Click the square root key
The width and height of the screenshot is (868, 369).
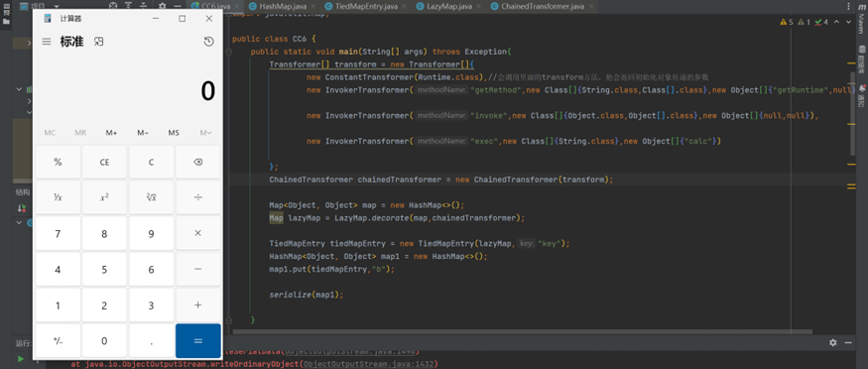tap(151, 197)
